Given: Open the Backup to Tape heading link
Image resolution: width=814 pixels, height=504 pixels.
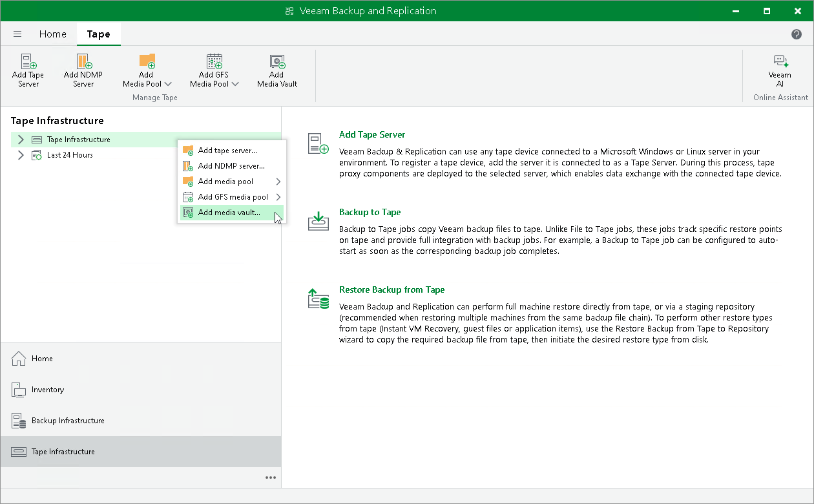Looking at the screenshot, I should click(370, 213).
